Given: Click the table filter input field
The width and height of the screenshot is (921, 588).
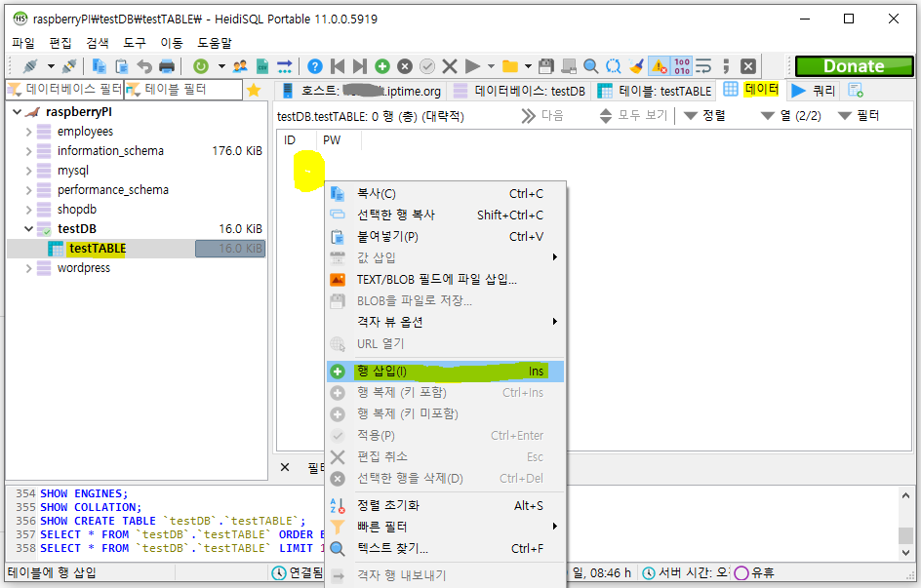Looking at the screenshot, I should 183,89.
